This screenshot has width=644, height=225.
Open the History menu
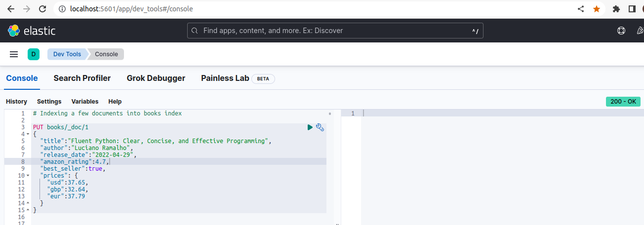click(16, 101)
